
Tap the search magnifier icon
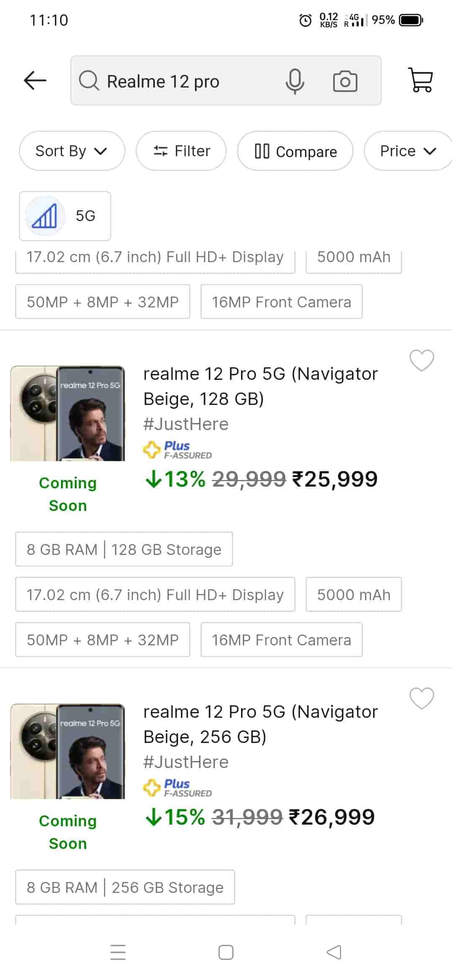coord(89,81)
